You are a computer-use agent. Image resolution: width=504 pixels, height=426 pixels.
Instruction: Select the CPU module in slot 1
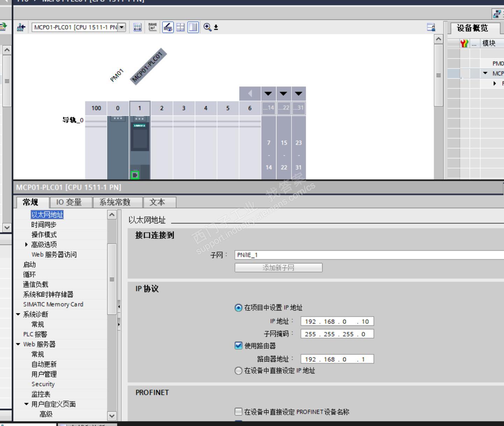pos(140,147)
